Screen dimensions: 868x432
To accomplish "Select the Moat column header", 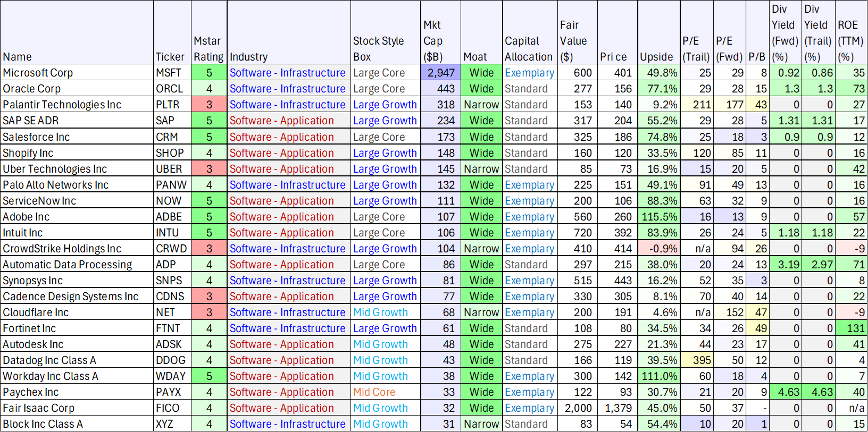I will coord(481,32).
